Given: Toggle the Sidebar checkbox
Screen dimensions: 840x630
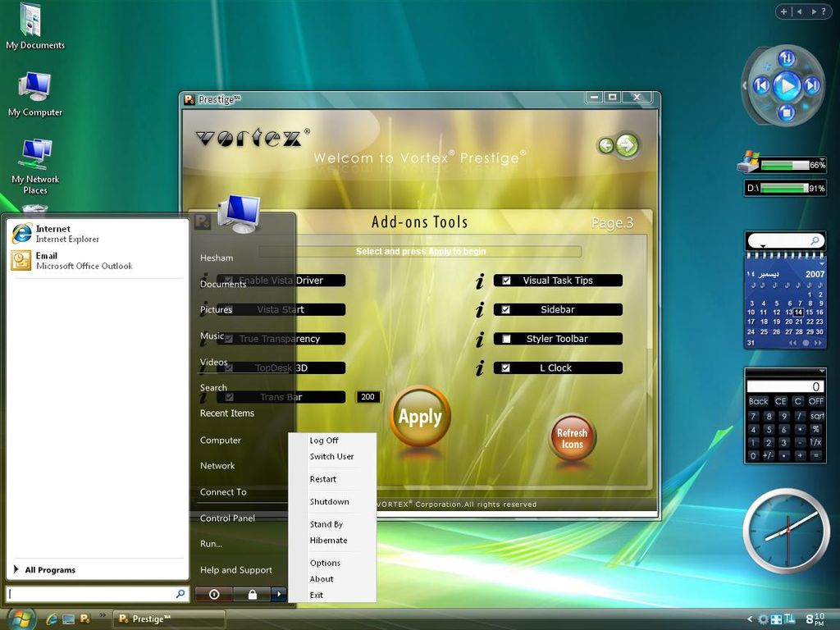Looking at the screenshot, I should (x=505, y=309).
